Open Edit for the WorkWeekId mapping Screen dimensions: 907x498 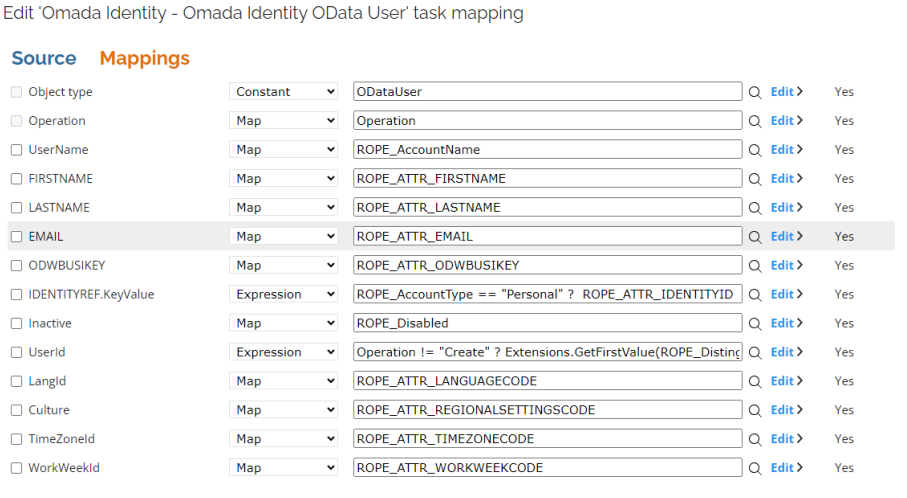pos(786,467)
